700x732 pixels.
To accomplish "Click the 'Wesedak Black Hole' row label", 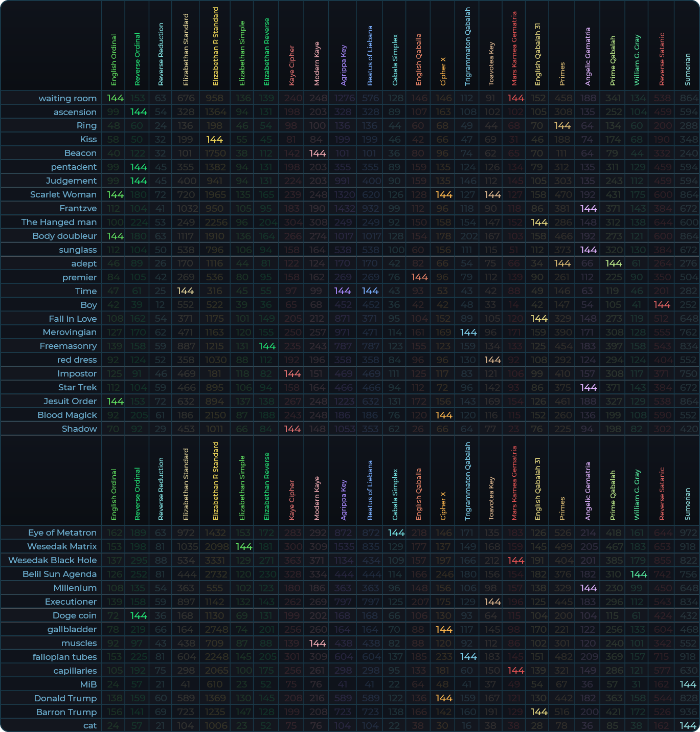I will pos(53,560).
